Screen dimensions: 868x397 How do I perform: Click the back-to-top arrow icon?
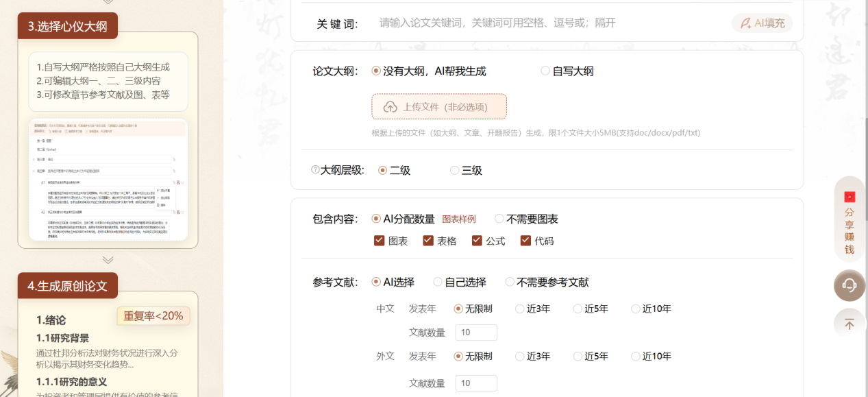tap(850, 324)
